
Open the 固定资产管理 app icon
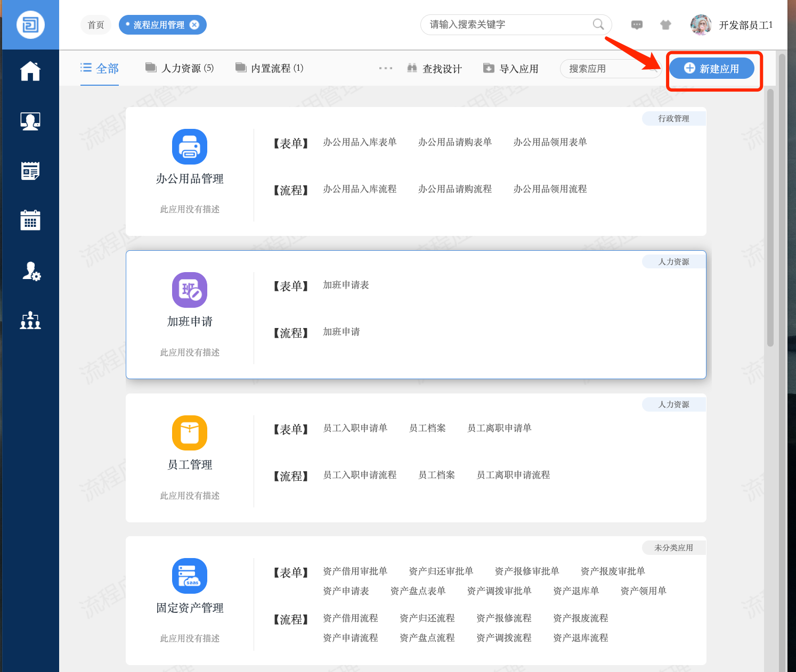(190, 576)
